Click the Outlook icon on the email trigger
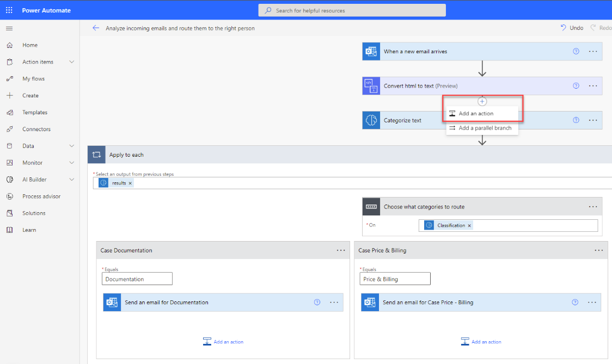The image size is (612, 364). tap(371, 51)
